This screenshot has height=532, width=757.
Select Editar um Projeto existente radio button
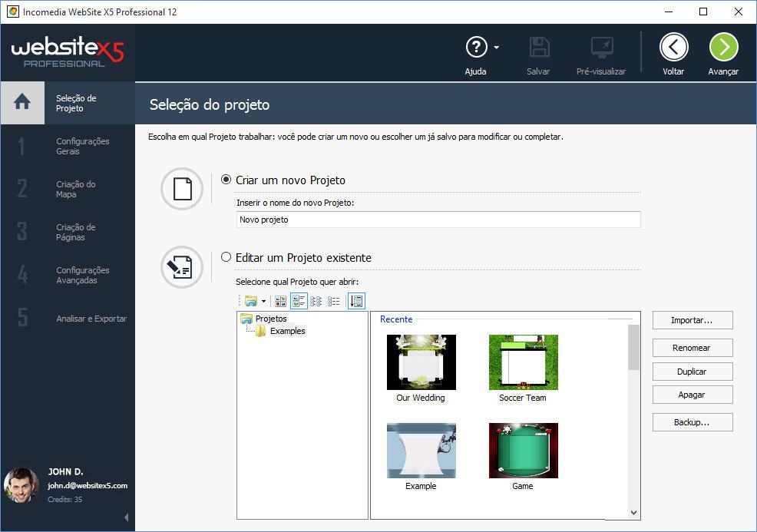tap(226, 257)
